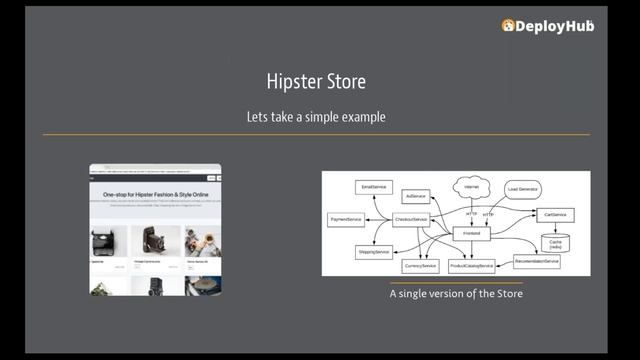Select the ProductCatalogService box
Viewport: 640px width, 360px height.
coord(471,266)
